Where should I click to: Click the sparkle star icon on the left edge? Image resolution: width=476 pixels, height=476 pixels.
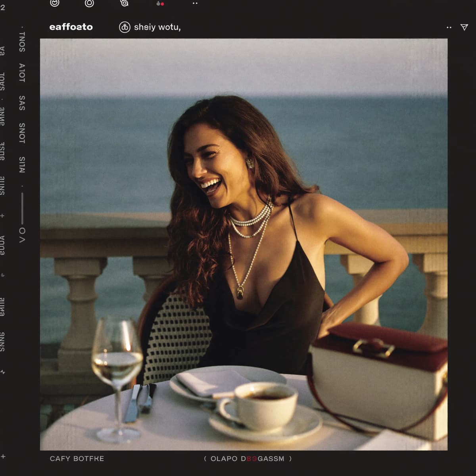(x=3, y=372)
